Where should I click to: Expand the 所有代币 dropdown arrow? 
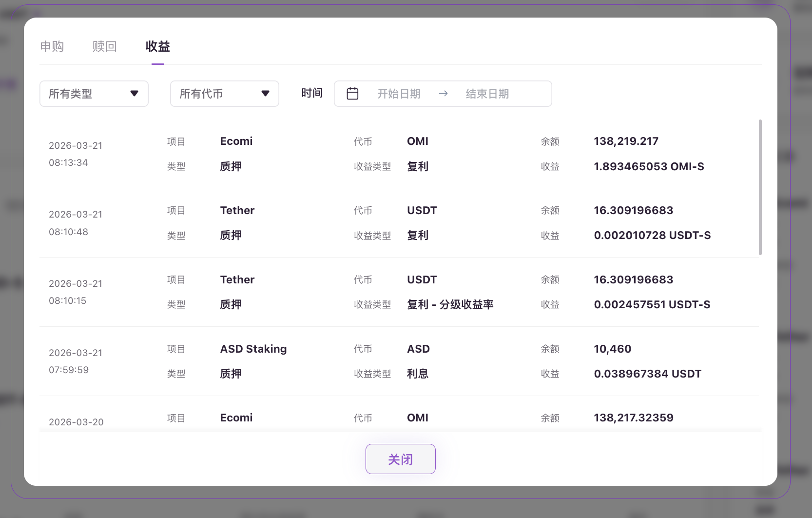pos(265,94)
